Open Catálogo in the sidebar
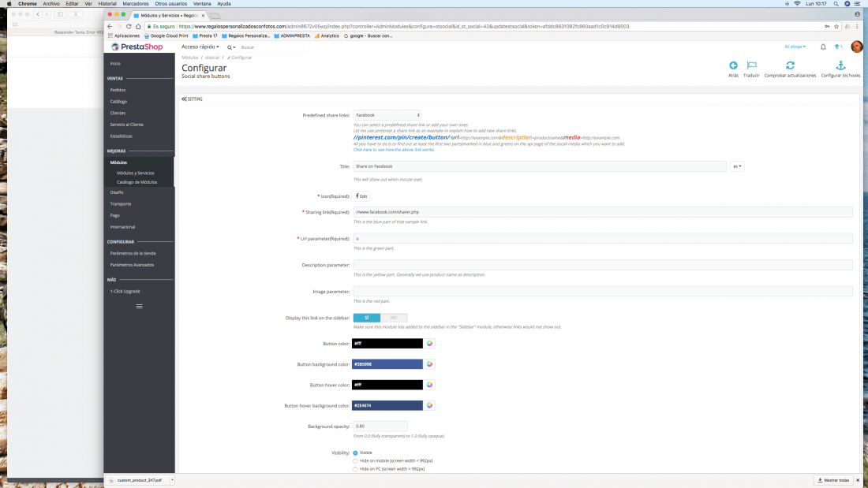The width and height of the screenshot is (868, 488). [x=118, y=102]
